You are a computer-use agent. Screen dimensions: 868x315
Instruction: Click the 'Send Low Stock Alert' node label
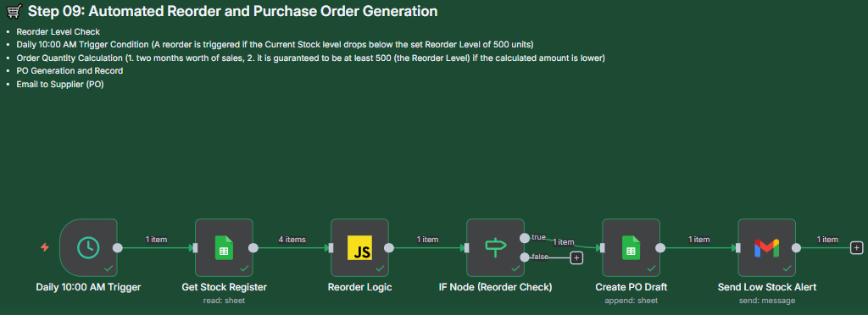[x=767, y=287]
